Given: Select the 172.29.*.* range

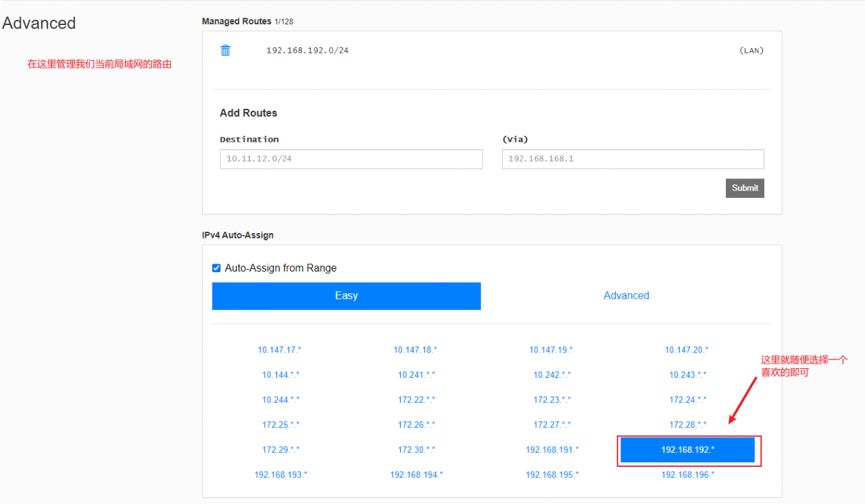Looking at the screenshot, I should (x=280, y=450).
